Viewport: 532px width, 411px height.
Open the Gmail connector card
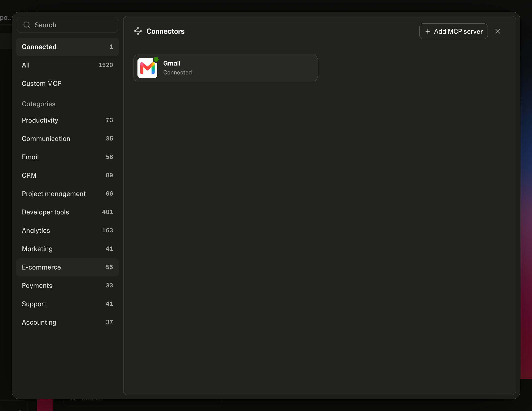(x=226, y=68)
